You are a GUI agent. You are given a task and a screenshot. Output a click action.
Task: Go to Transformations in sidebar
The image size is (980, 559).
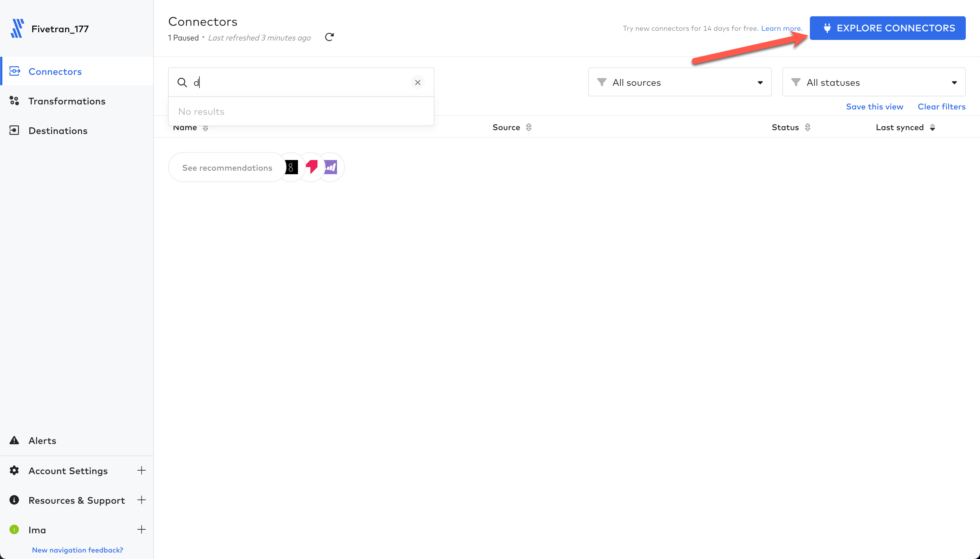[x=67, y=101]
